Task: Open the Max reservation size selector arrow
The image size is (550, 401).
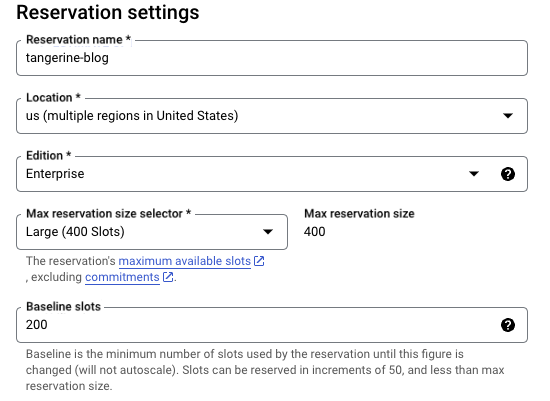Action: pyautogui.click(x=268, y=232)
